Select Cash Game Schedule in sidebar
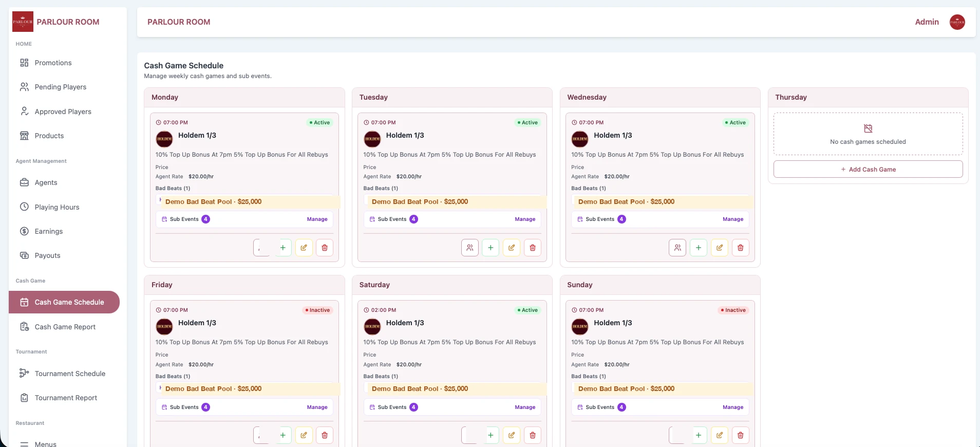 click(64, 302)
